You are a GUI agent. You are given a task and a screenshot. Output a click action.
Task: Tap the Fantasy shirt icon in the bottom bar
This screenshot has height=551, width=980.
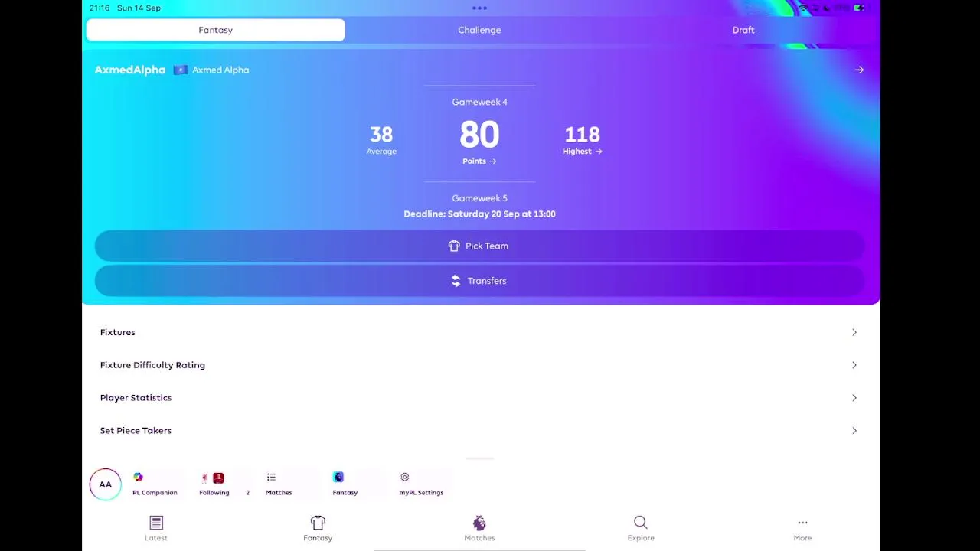click(x=318, y=523)
